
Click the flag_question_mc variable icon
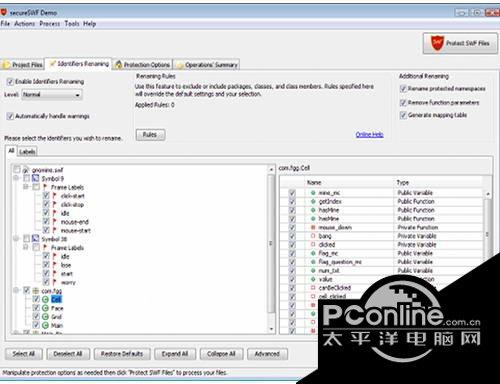tap(313, 262)
